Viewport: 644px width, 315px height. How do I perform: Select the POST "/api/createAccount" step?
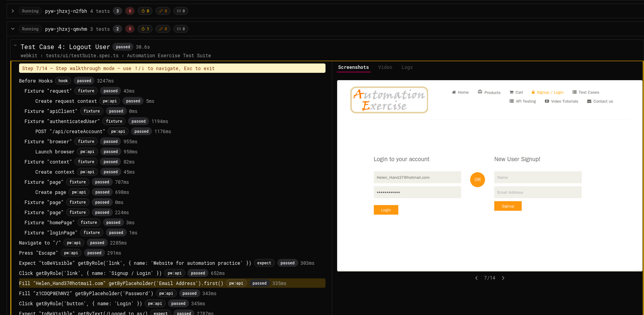pos(172,131)
